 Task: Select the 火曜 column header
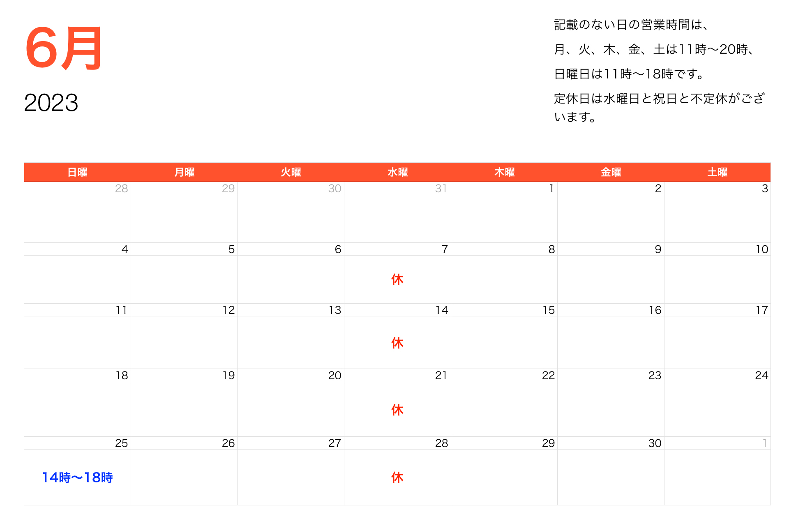point(291,172)
